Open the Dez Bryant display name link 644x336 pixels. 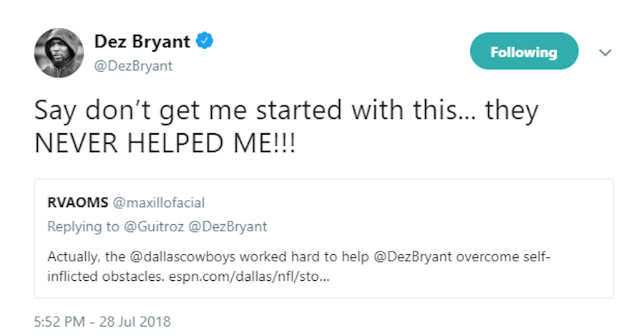(142, 42)
